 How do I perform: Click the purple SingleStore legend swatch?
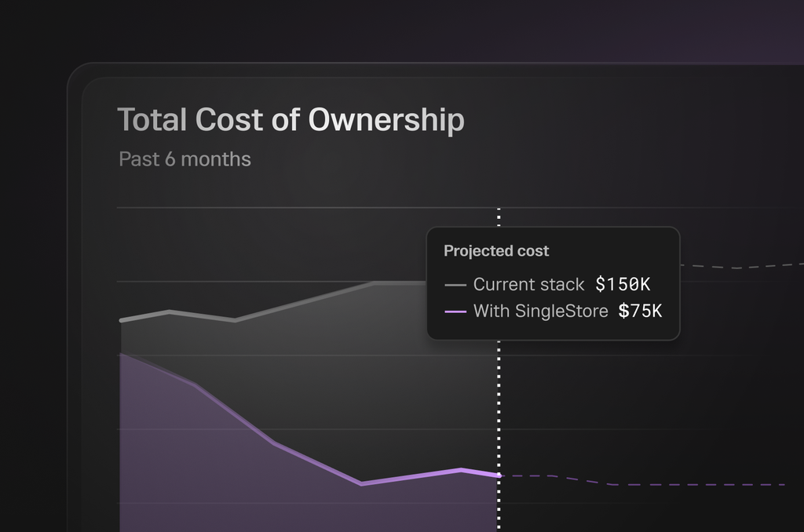pos(455,312)
